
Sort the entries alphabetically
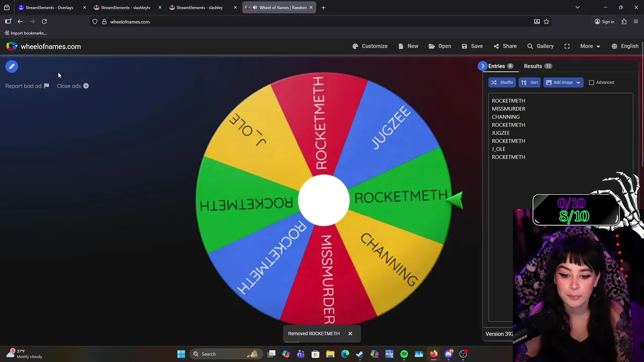pos(529,82)
